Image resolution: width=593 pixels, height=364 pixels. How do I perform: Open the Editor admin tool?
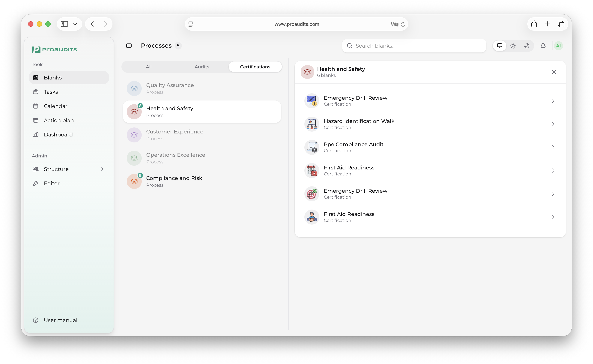(69, 183)
